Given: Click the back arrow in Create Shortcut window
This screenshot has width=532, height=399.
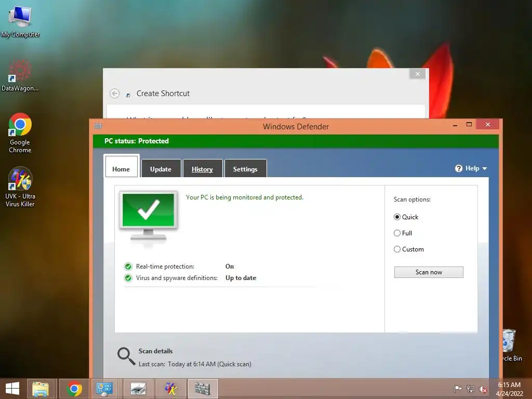Looking at the screenshot, I should [x=115, y=94].
